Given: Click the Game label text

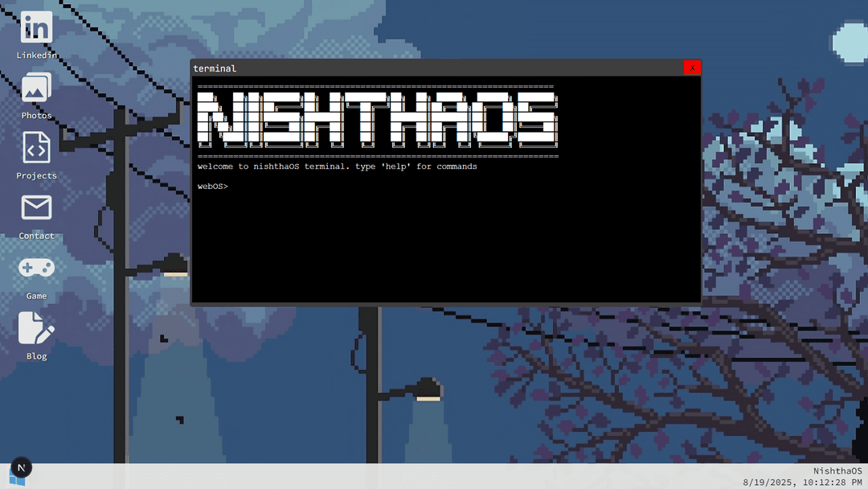Looking at the screenshot, I should tap(35, 295).
